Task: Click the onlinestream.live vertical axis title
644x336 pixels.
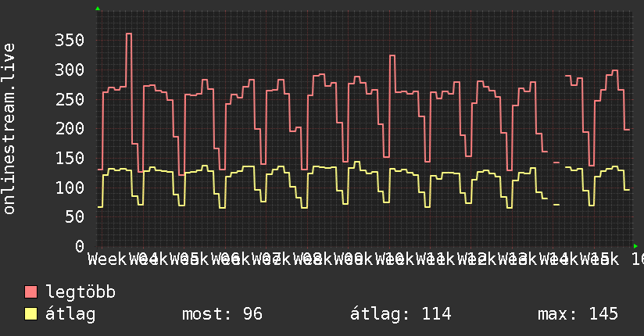Action: click(9, 129)
